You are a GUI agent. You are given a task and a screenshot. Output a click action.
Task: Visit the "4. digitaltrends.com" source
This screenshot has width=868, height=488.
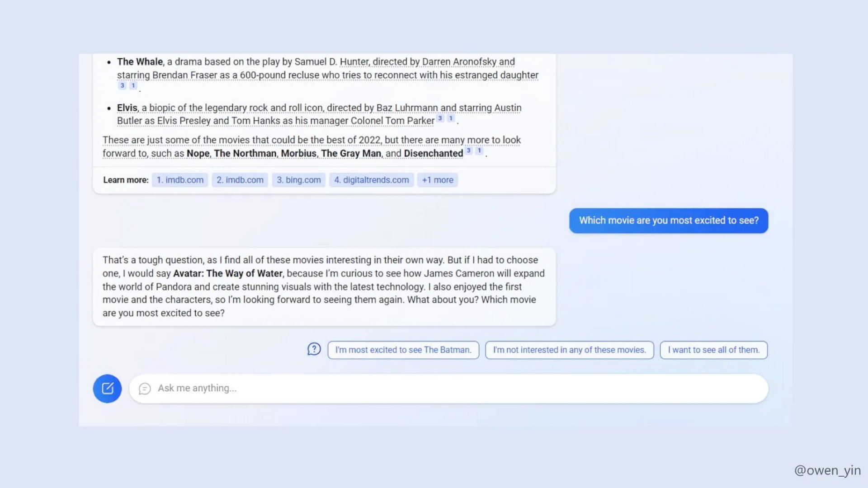tap(372, 180)
